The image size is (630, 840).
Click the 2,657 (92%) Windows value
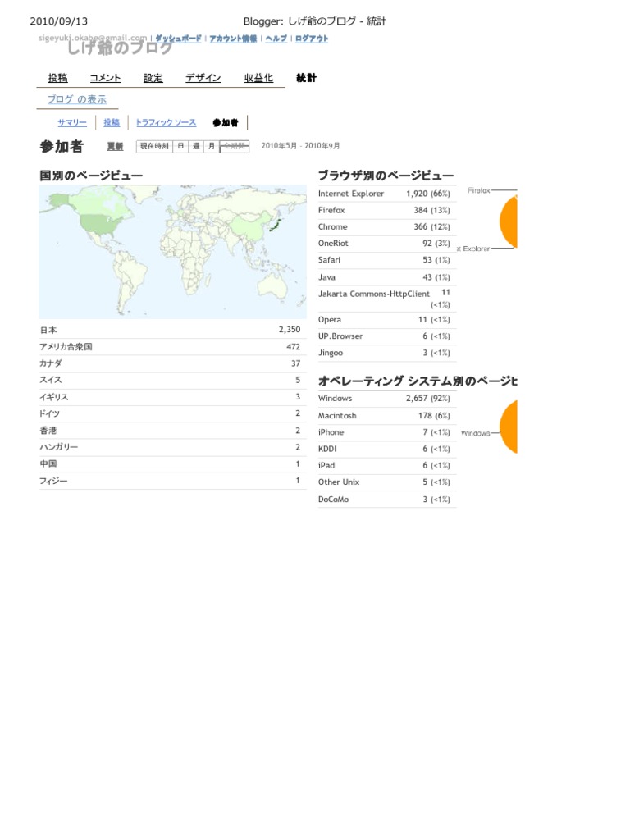pos(428,398)
